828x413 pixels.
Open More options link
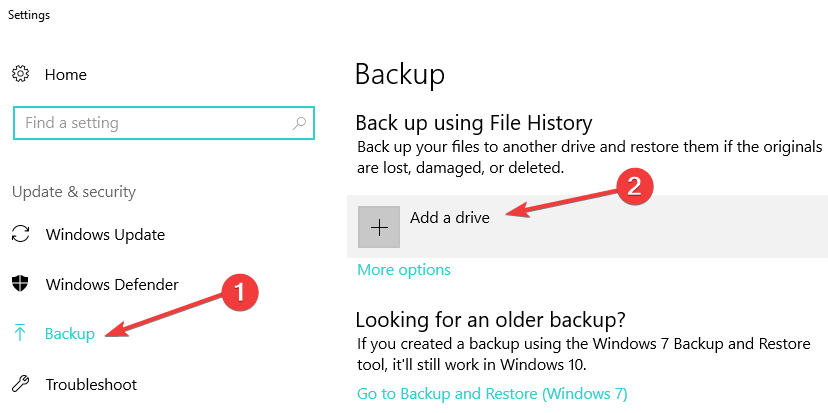[x=404, y=270]
